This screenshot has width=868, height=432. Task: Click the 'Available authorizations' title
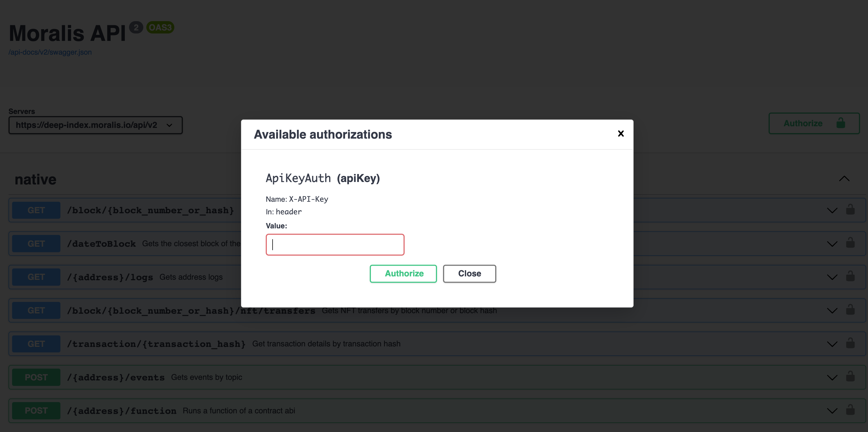(323, 134)
